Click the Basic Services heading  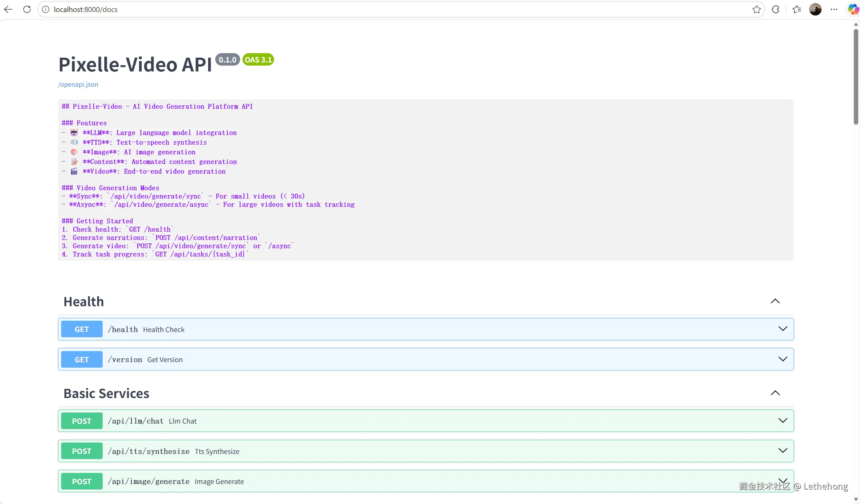click(106, 394)
